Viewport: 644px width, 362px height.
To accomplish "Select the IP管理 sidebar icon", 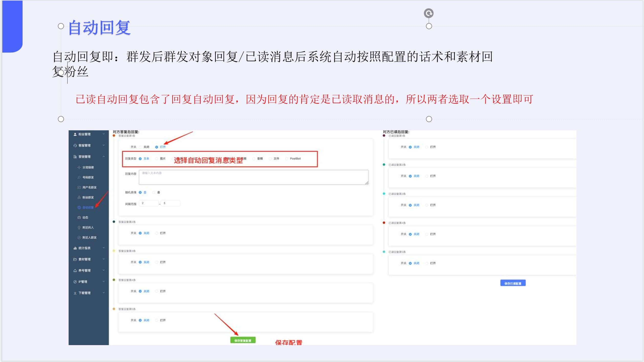I will pyautogui.click(x=75, y=282).
